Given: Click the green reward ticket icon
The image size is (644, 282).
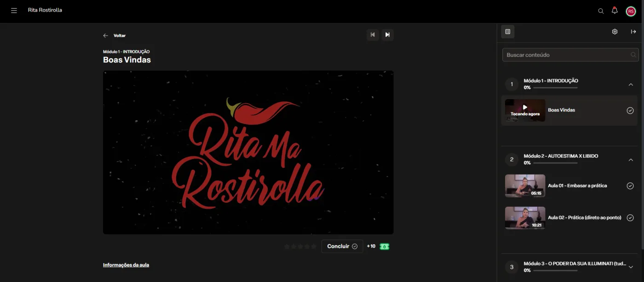Looking at the screenshot, I should click(x=385, y=247).
